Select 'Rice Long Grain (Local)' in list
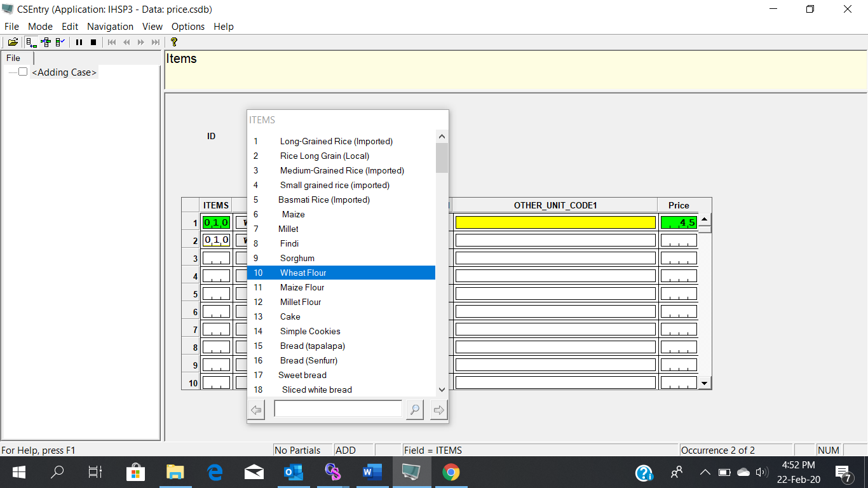 tap(341, 156)
